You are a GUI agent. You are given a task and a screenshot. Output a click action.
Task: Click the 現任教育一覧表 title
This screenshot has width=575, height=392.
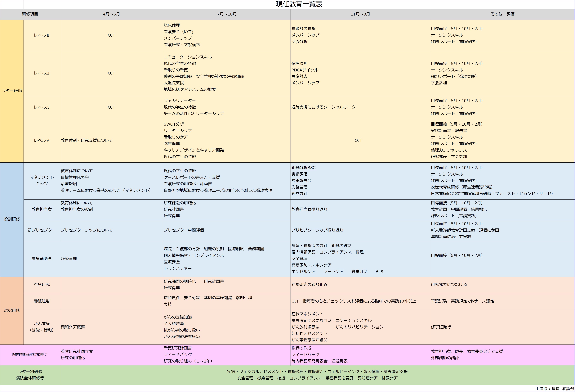pyautogui.click(x=299, y=4)
